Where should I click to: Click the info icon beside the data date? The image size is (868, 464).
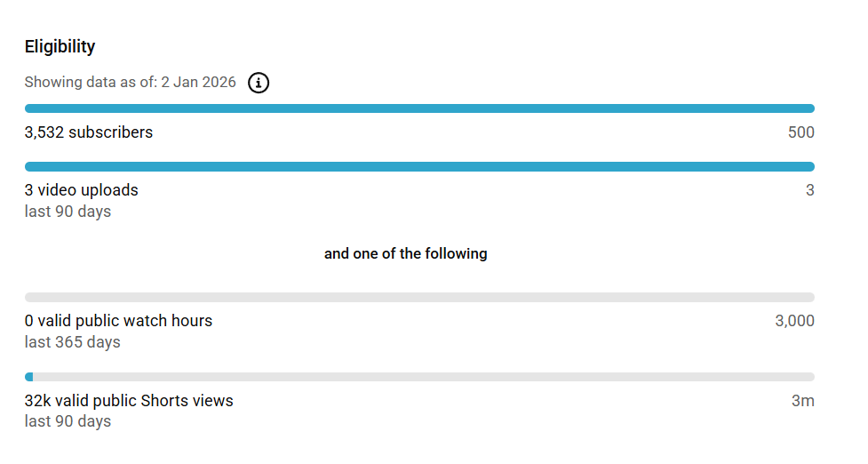(x=259, y=83)
